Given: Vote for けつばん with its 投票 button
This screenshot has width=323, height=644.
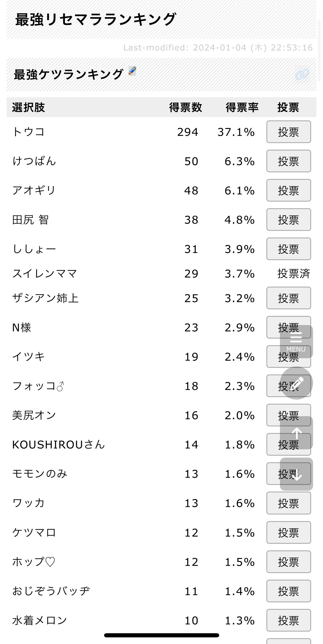Looking at the screenshot, I should (288, 161).
